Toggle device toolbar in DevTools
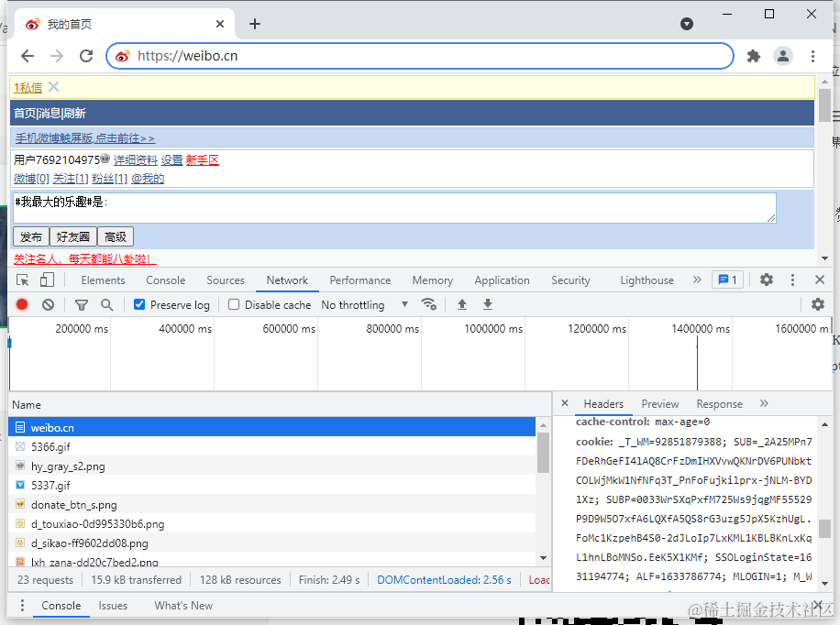The width and height of the screenshot is (840, 625). point(47,280)
